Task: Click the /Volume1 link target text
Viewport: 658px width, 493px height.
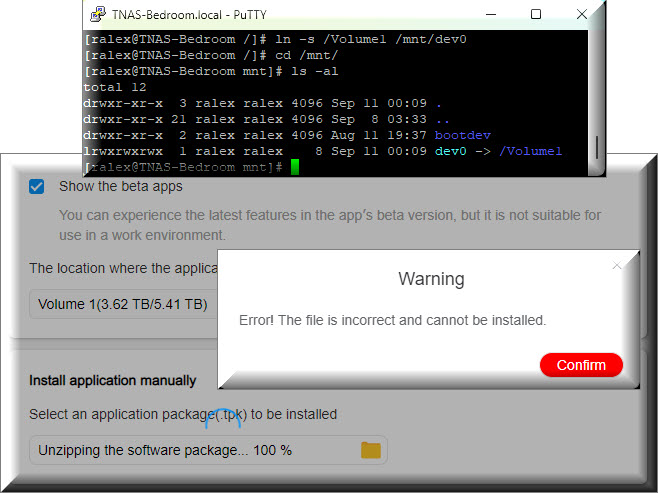Action: coord(530,151)
